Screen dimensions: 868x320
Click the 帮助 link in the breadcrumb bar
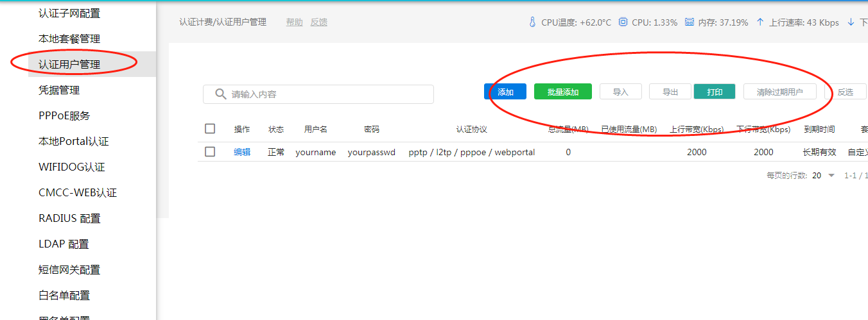[x=295, y=22]
